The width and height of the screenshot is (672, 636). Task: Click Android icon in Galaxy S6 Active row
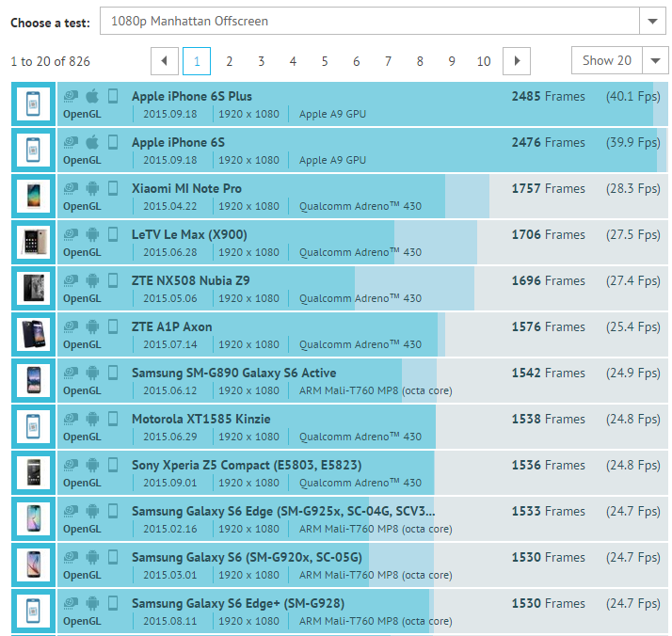click(92, 373)
